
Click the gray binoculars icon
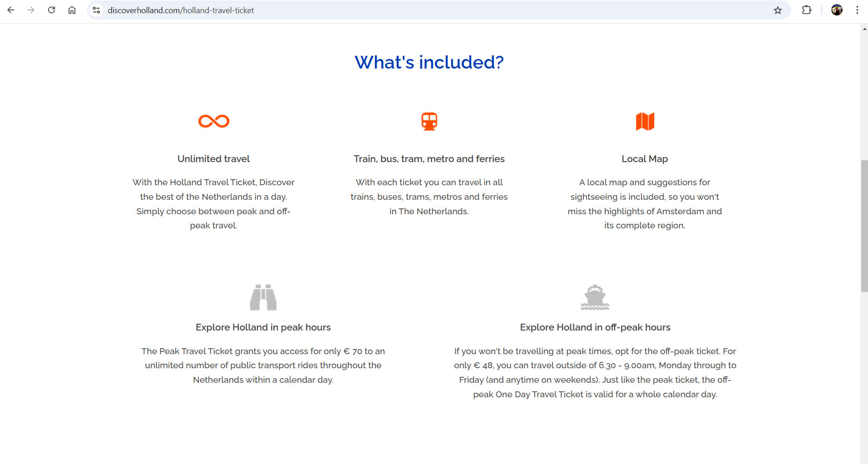263,297
